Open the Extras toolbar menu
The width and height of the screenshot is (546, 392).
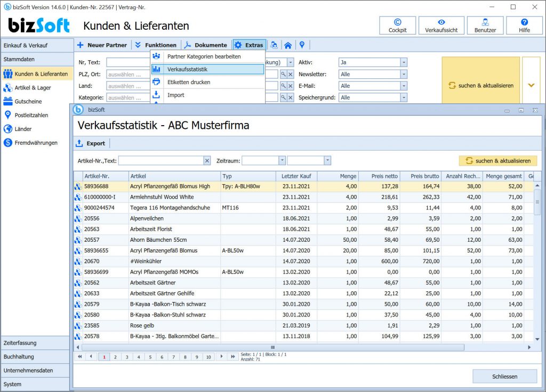coord(250,45)
